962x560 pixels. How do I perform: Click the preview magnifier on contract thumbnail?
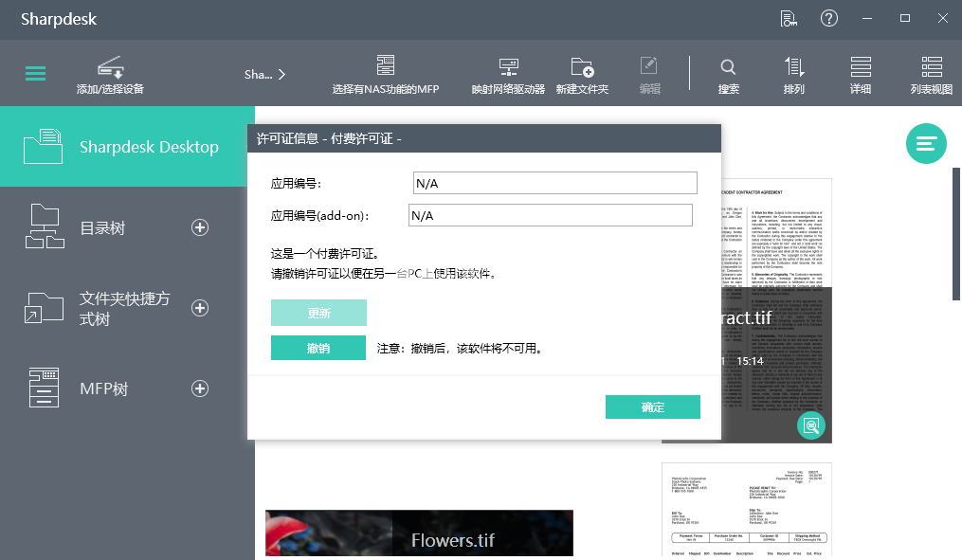811,425
